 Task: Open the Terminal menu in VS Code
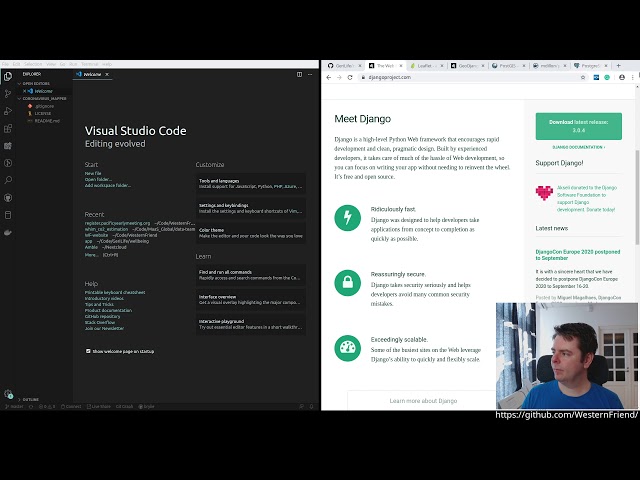[x=89, y=64]
